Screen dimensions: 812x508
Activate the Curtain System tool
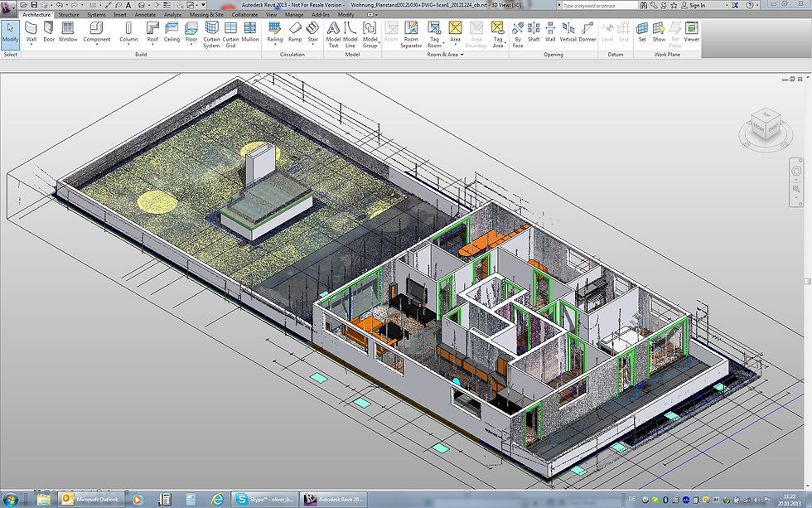[211, 35]
